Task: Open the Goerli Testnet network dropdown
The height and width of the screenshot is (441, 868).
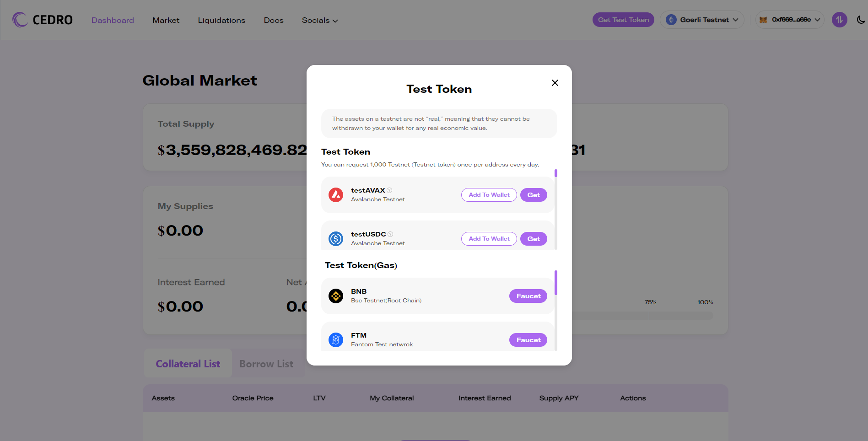Action: [x=702, y=20]
